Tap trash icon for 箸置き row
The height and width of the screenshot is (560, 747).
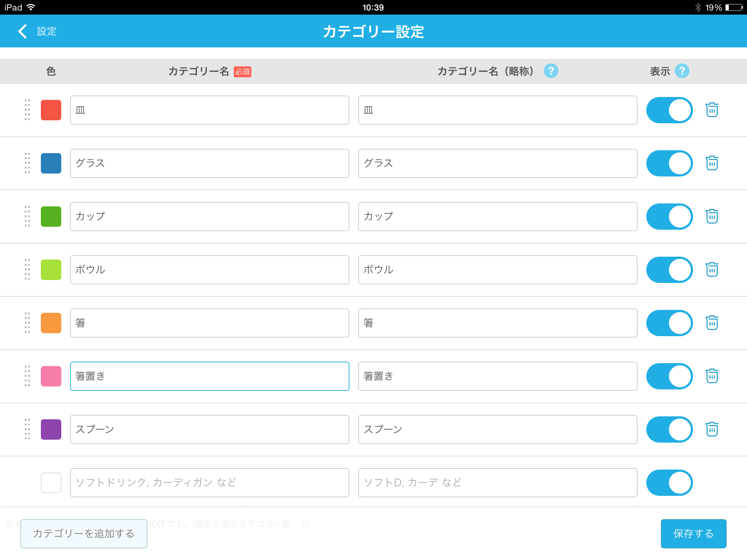[712, 376]
